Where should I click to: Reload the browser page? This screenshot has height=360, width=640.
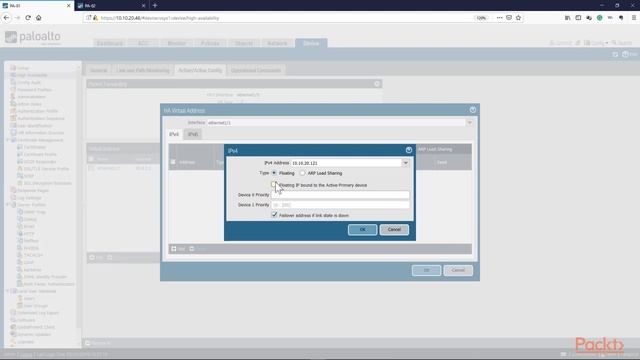pyautogui.click(x=28, y=18)
